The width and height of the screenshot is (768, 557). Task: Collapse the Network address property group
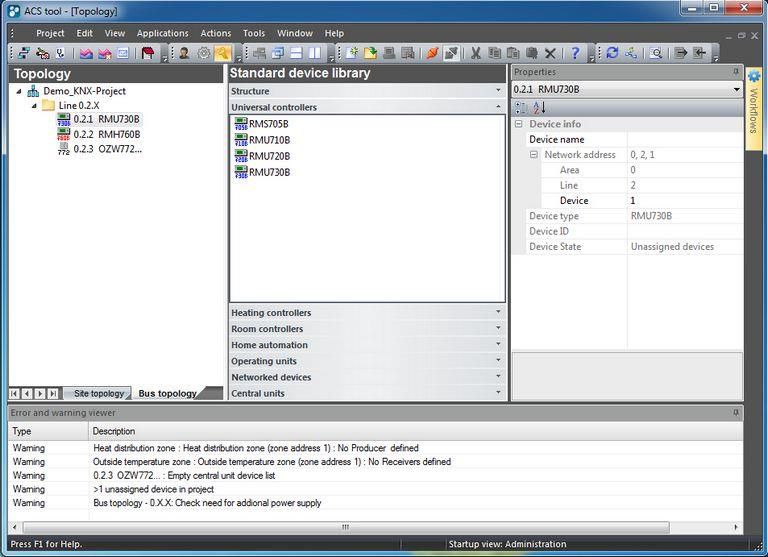point(534,155)
